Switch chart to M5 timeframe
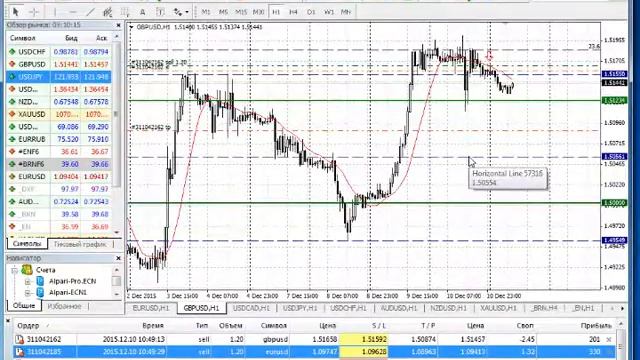The image size is (640, 360). coord(223,12)
